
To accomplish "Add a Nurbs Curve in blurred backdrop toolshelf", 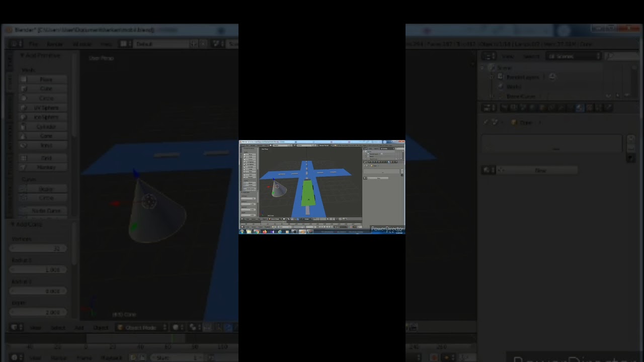I will (x=43, y=211).
